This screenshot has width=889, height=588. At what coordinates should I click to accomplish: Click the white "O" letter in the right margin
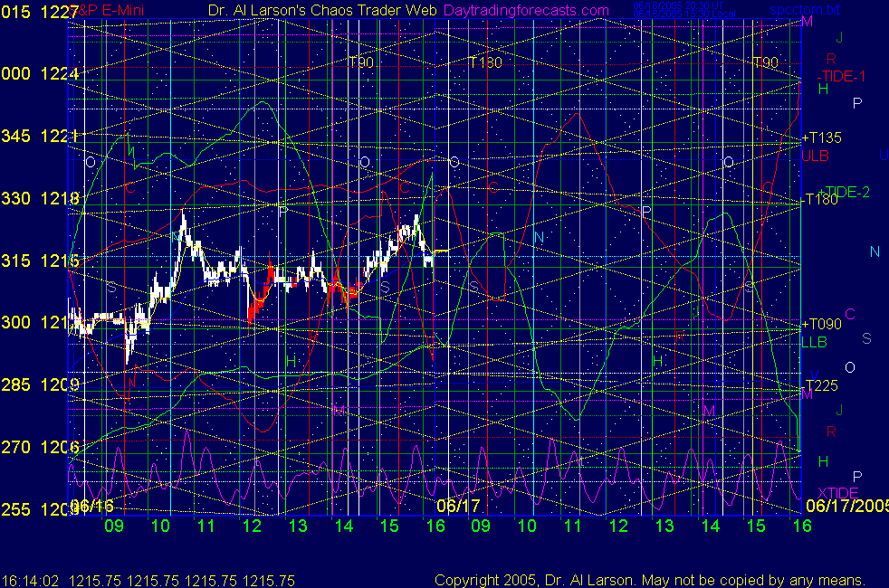(x=850, y=367)
